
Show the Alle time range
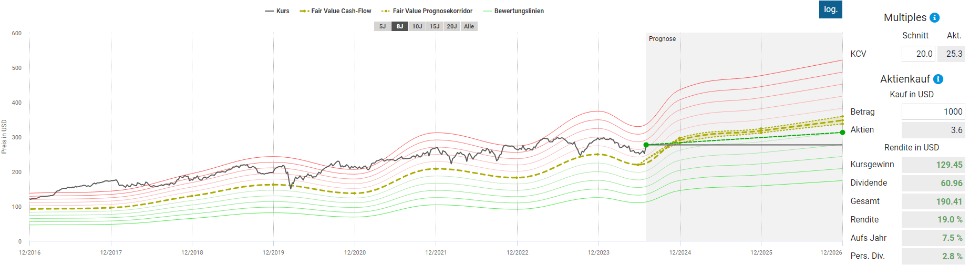click(469, 26)
